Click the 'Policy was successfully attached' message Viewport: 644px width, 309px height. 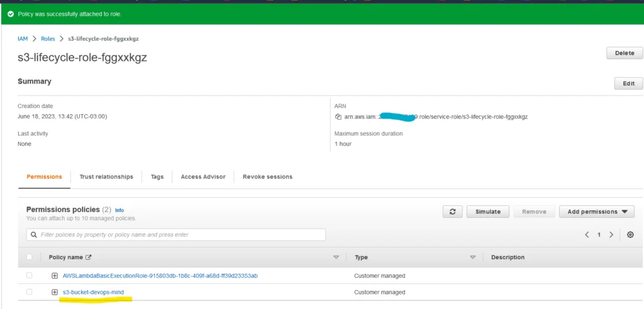70,14
